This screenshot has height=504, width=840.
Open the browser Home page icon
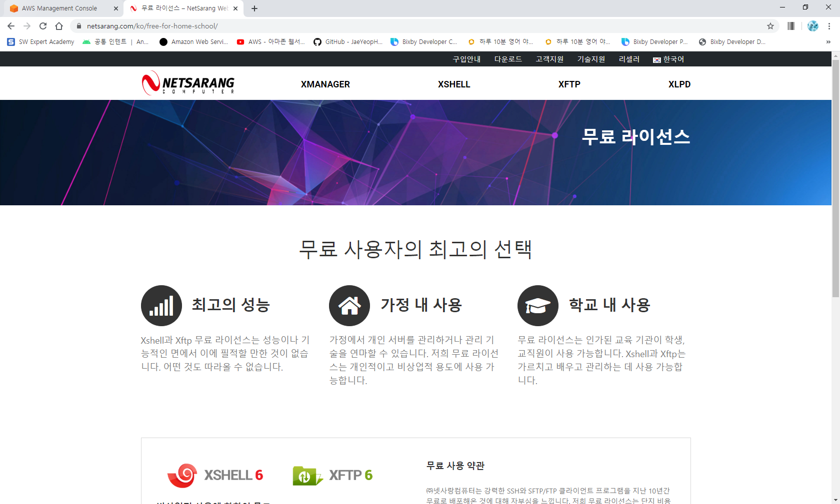point(59,26)
